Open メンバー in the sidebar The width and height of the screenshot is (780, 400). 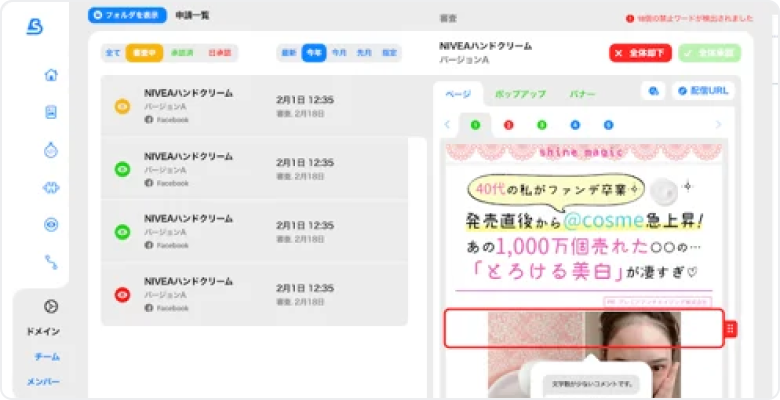tap(43, 382)
